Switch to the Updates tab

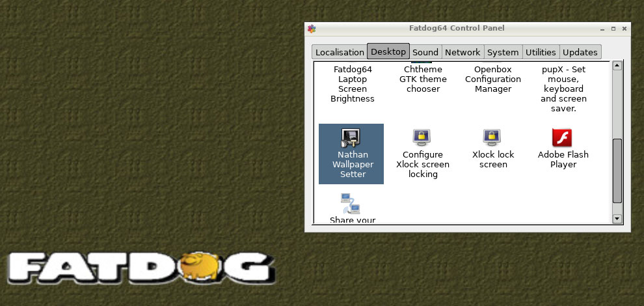(580, 52)
